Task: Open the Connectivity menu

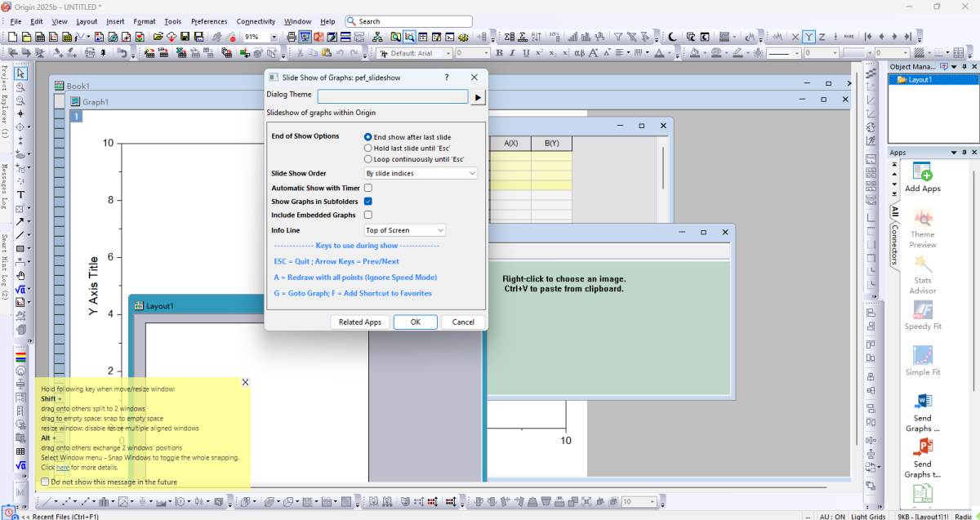Action: click(x=256, y=21)
